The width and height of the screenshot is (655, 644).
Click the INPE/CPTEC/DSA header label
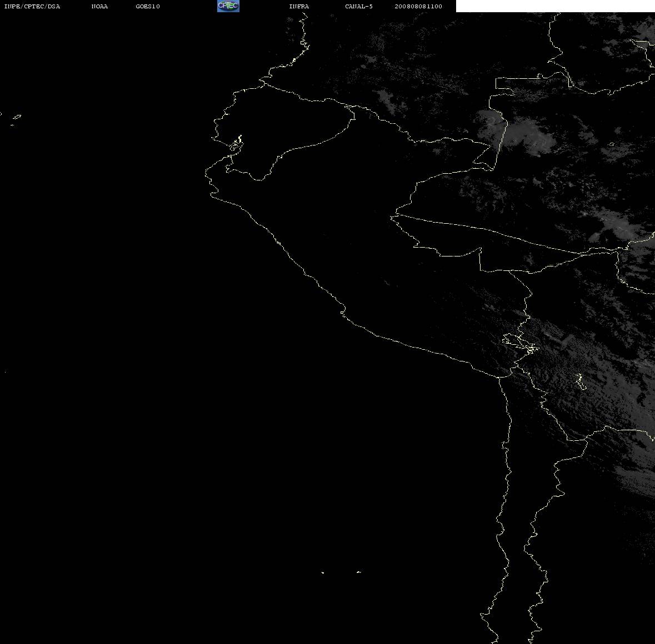[32, 6]
